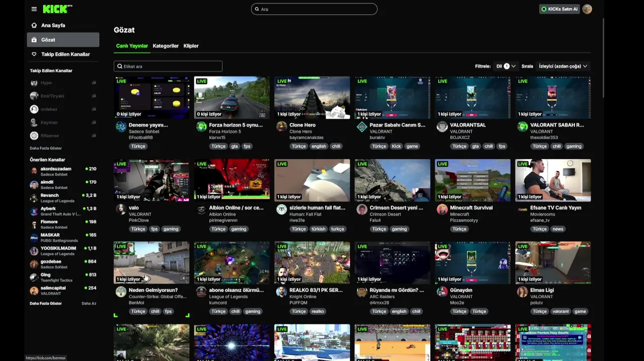
Task: Click the klarxx15 streamer avatar
Action: (201, 126)
